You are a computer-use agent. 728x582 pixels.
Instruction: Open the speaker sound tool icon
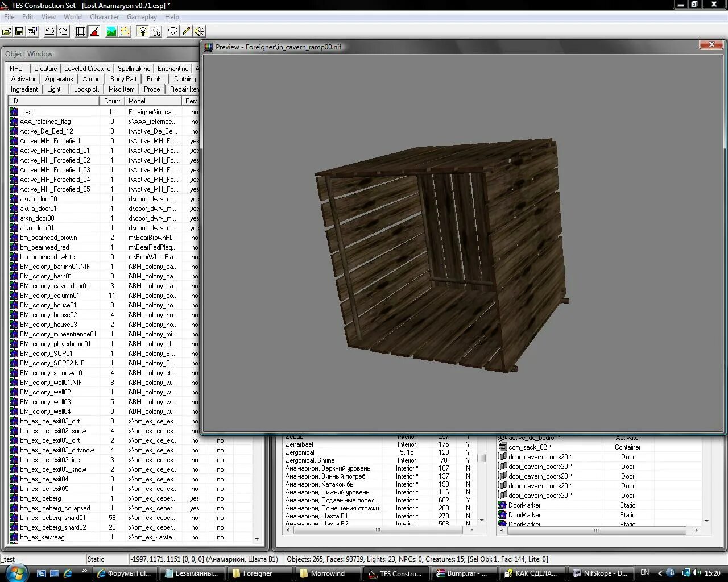tap(199, 32)
